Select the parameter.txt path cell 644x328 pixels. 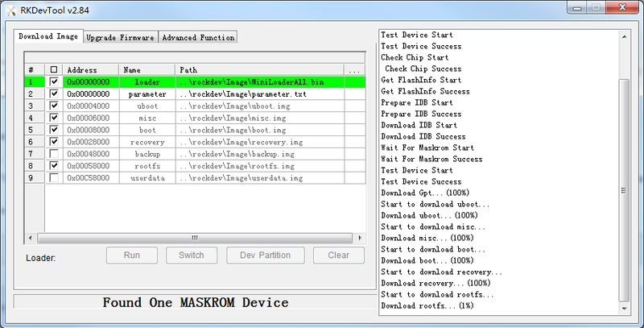260,93
